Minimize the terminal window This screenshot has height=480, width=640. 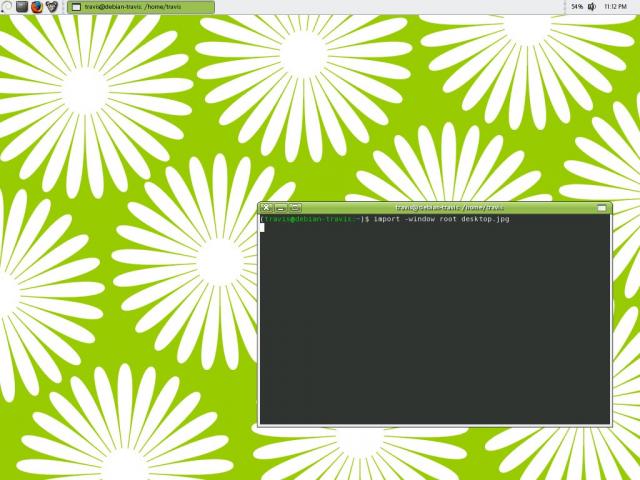click(x=281, y=208)
